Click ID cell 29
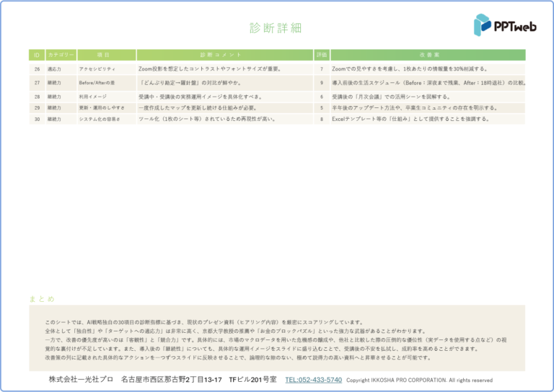The height and width of the screenshot is (392, 554). point(37,108)
